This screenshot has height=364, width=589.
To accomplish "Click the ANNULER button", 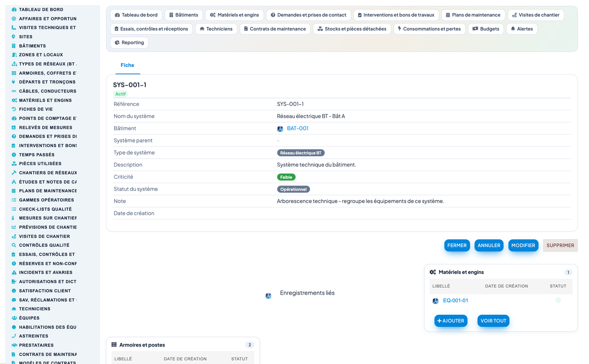I will (489, 246).
